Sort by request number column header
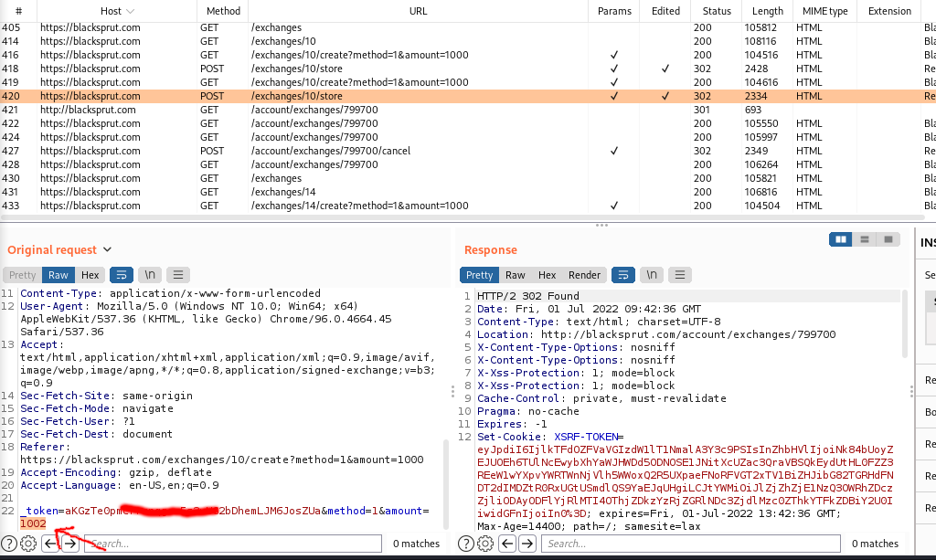936x560 pixels. pos(18,11)
